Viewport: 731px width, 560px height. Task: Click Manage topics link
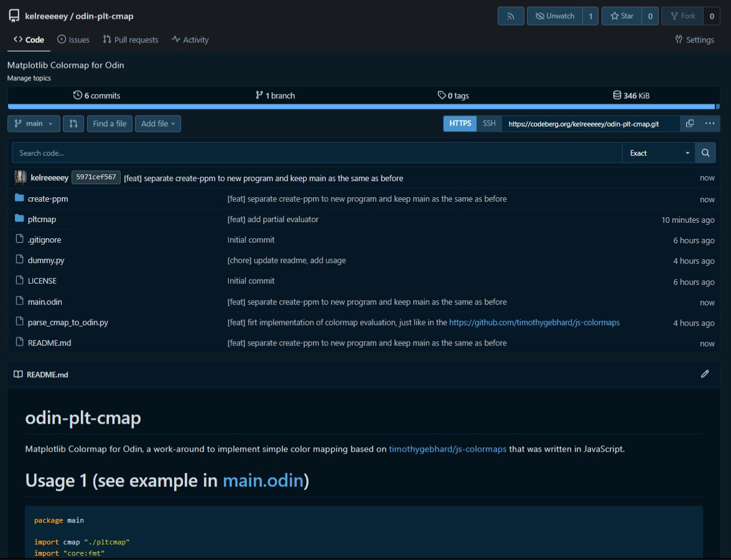[29, 78]
